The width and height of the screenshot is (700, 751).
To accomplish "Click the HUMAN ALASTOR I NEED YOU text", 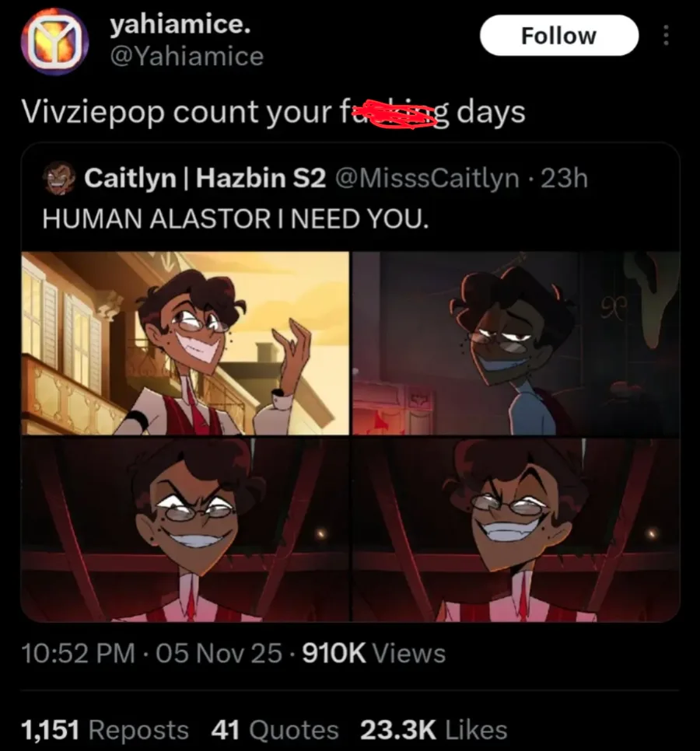I will [x=235, y=218].
